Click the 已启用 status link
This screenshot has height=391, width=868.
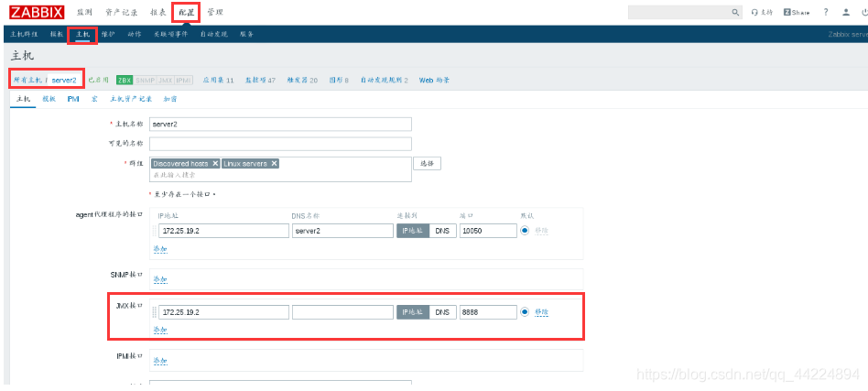pos(99,80)
